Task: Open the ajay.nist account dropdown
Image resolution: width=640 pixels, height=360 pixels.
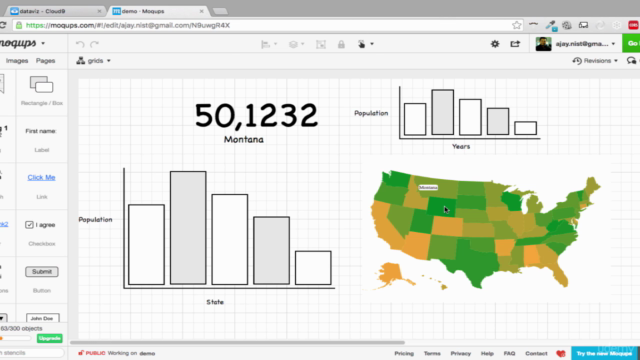Action: [585, 44]
